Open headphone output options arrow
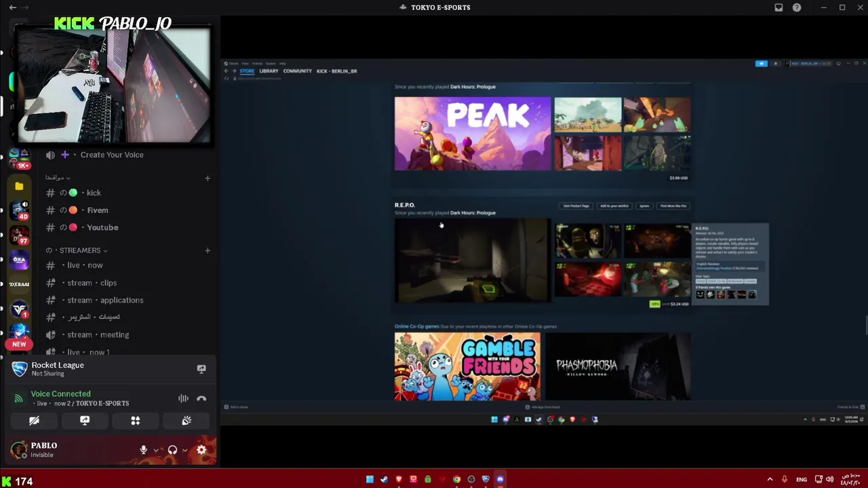868x488 pixels. point(184,450)
